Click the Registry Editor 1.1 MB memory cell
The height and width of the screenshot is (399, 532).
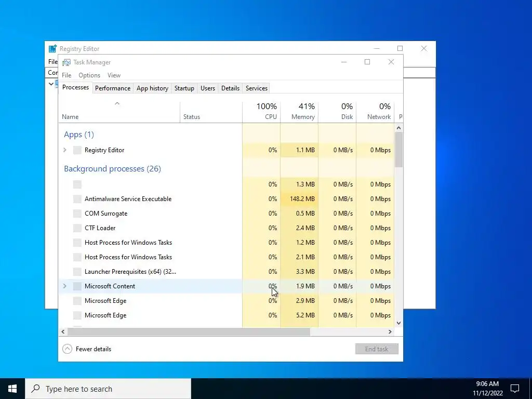[x=299, y=150]
